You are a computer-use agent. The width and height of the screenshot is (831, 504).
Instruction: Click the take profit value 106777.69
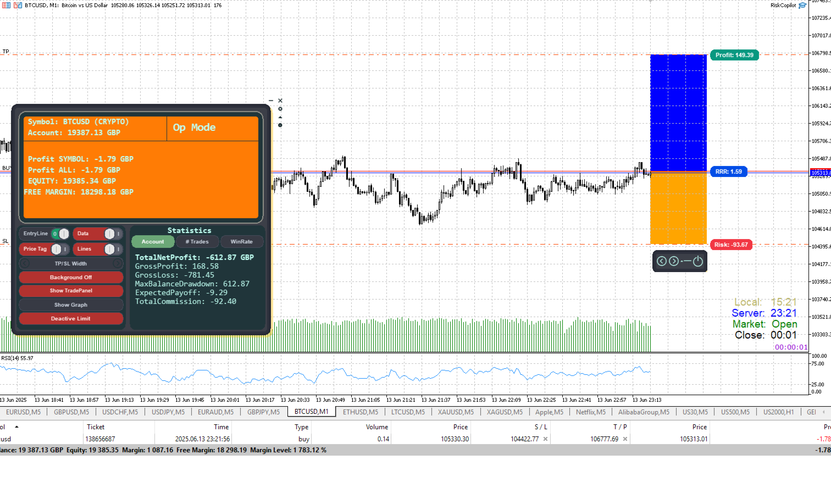[x=604, y=439]
